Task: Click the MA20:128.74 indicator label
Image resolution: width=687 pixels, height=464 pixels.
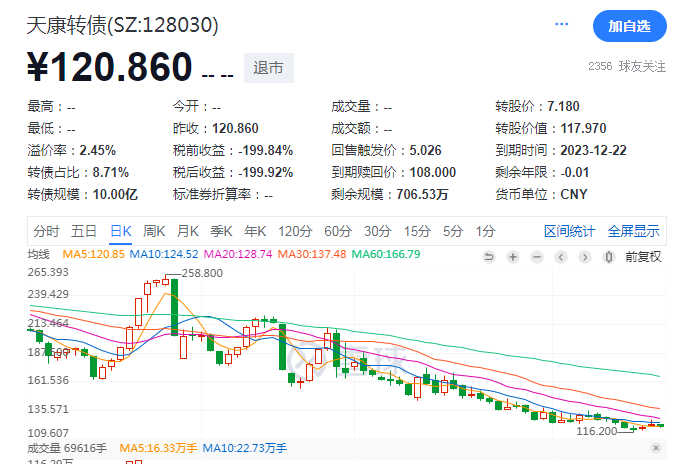Action: (238, 254)
